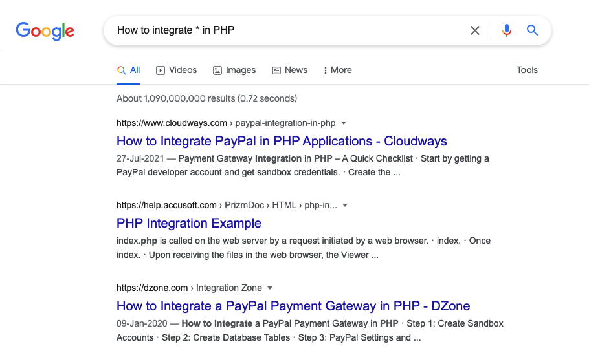Click the Images tab picture icon
Screen dimensions: 589x364
coord(217,70)
